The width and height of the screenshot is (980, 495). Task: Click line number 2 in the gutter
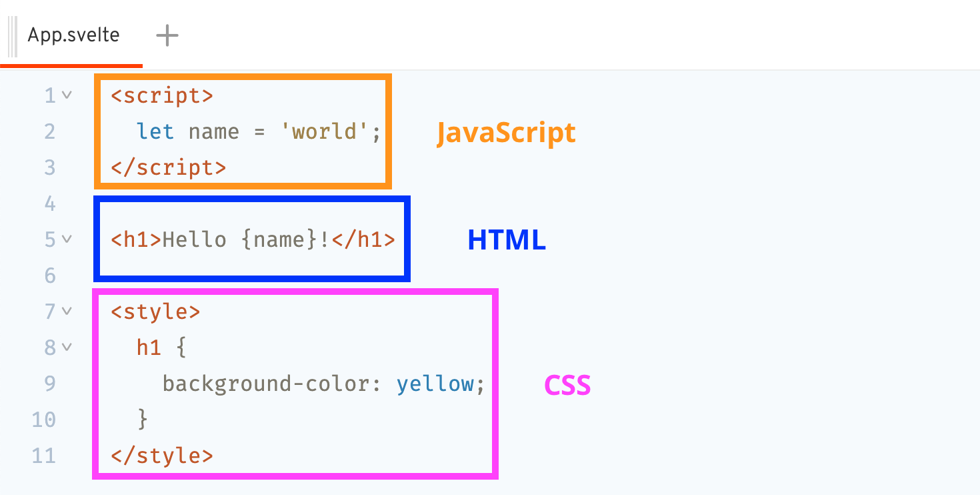49,131
